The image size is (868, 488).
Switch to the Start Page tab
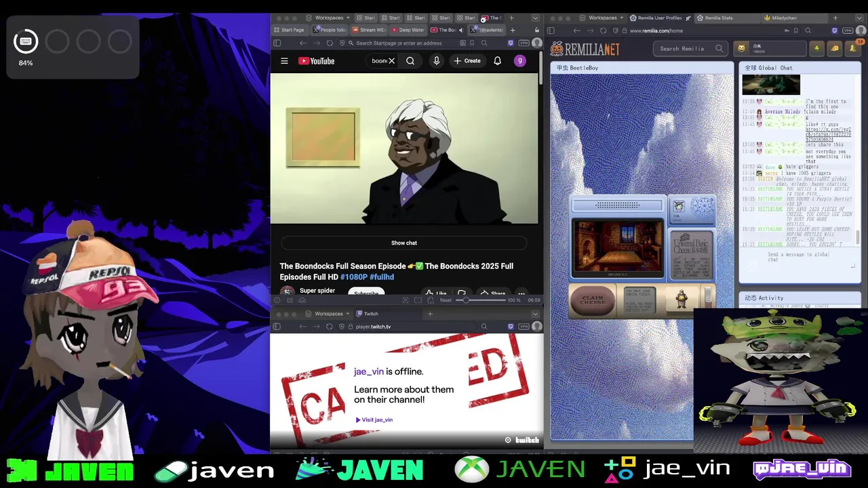pos(290,30)
